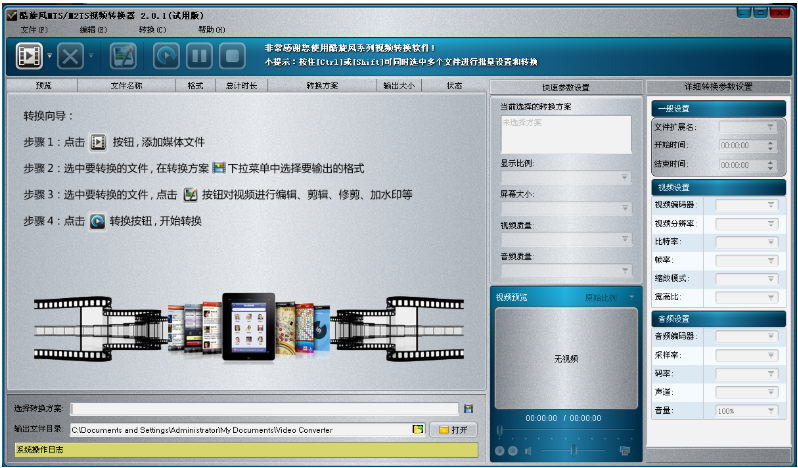
Task: Open the 缩放模式 dropdown
Action: tap(747, 279)
